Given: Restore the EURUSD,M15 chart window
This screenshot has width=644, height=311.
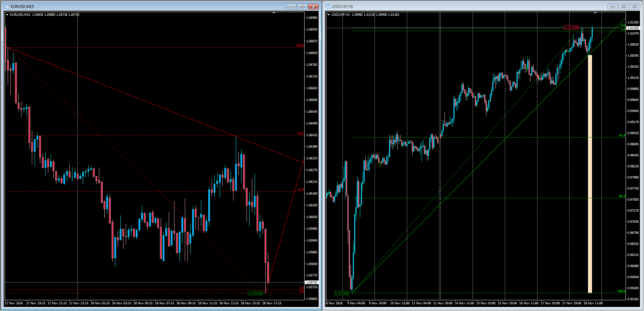Looking at the screenshot, I should click(x=302, y=6).
